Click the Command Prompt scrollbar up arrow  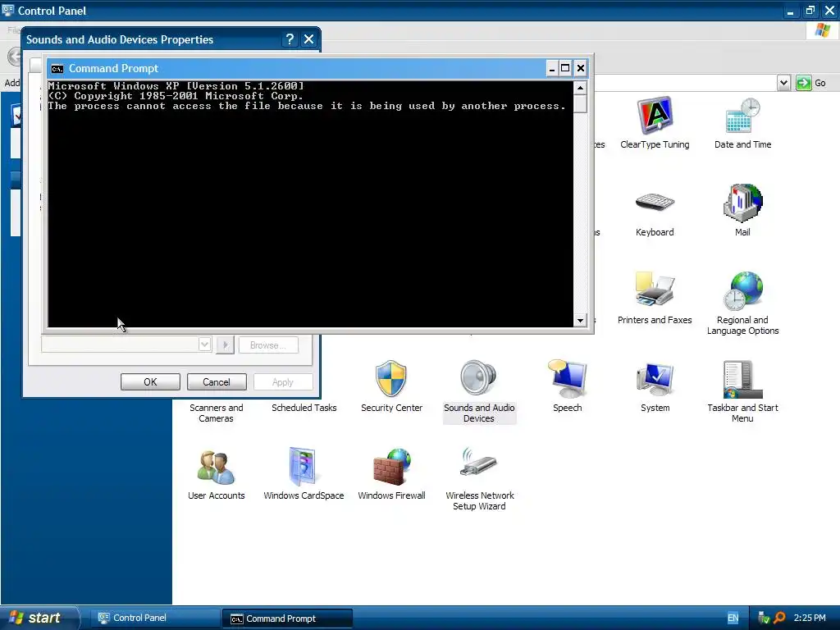click(580, 87)
